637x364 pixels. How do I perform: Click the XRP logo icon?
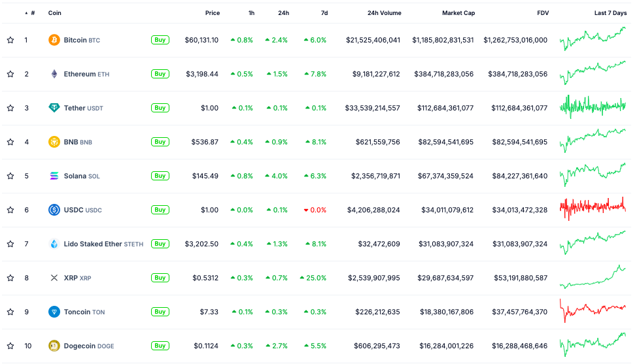point(54,278)
